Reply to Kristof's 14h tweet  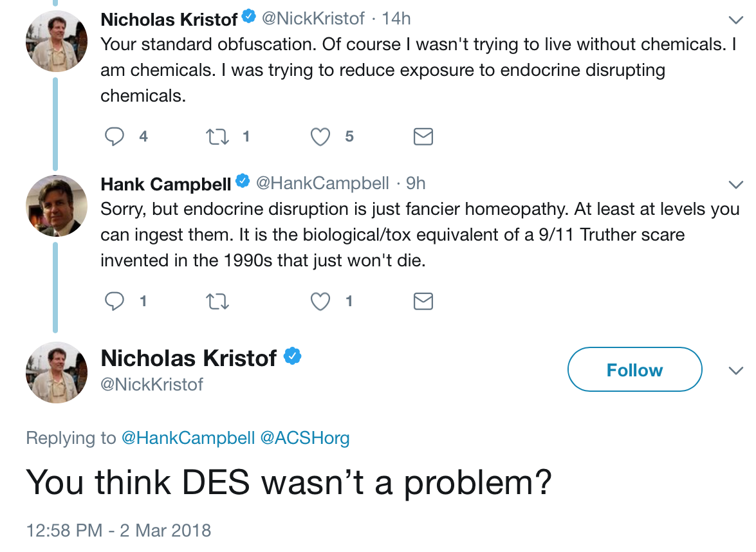(x=114, y=136)
